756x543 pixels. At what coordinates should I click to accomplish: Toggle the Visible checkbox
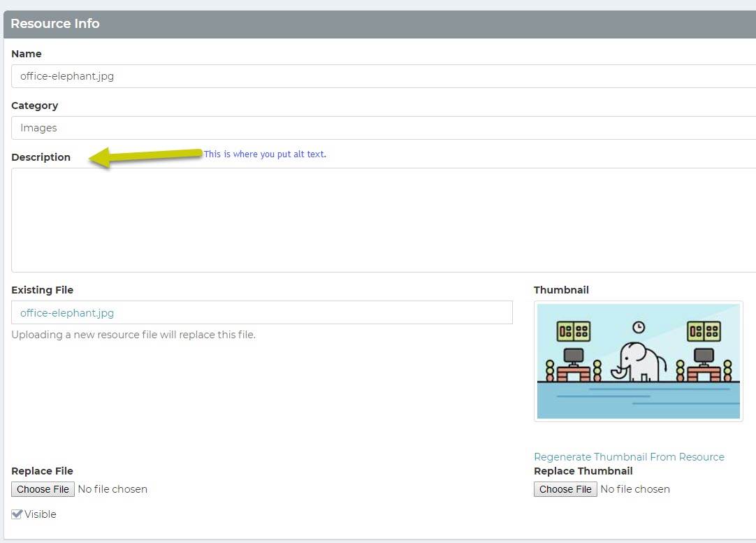(17, 514)
